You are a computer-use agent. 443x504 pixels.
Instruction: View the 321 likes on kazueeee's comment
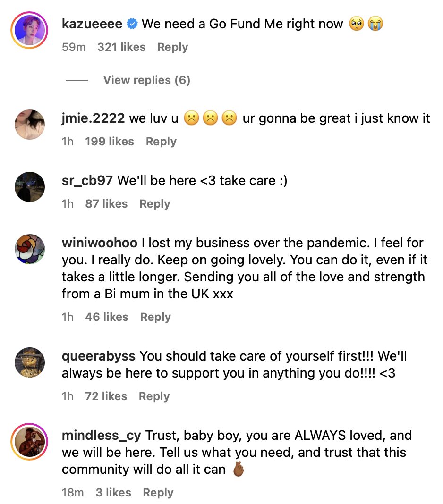tap(121, 47)
